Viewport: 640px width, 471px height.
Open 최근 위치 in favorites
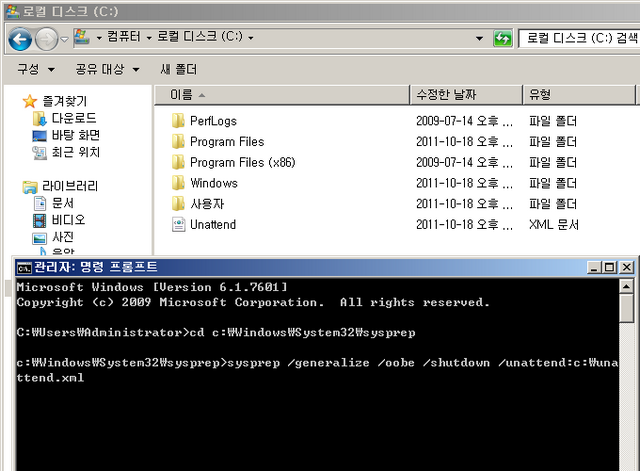click(x=76, y=152)
